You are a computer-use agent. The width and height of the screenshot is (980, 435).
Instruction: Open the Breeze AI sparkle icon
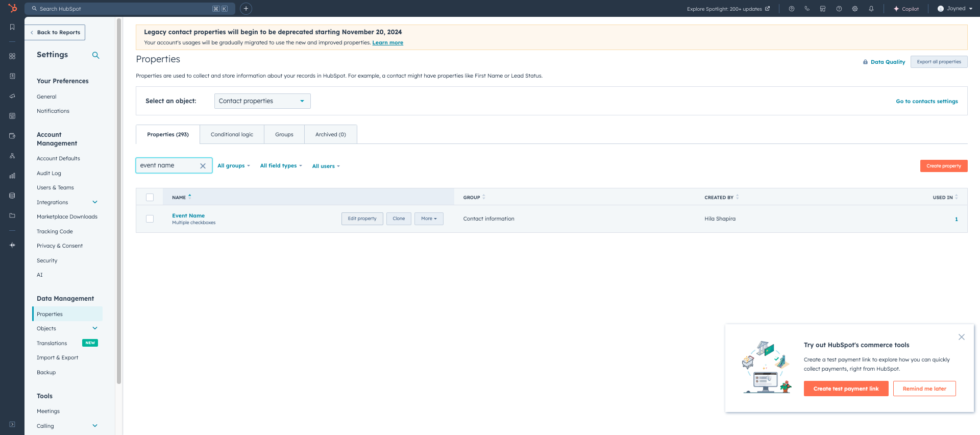[12, 245]
